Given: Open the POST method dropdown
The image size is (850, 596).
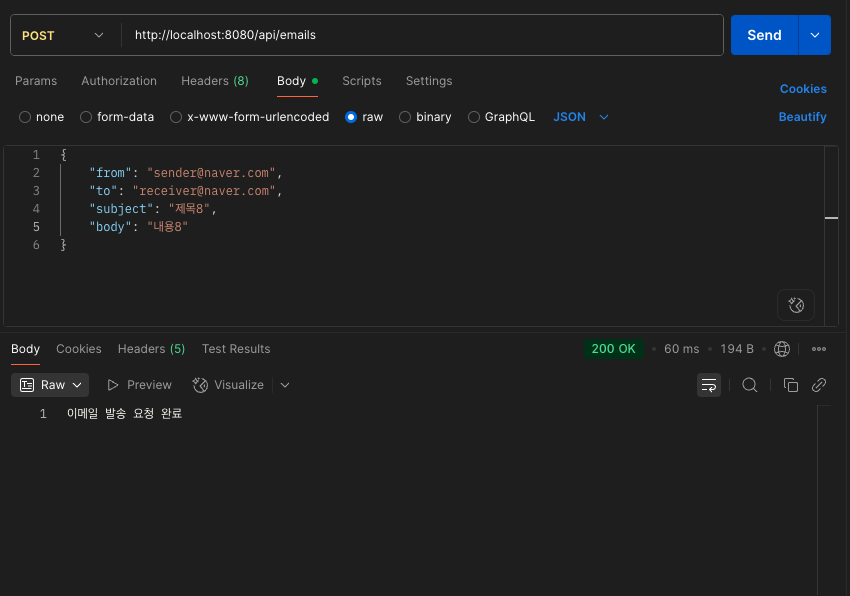Looking at the screenshot, I should point(62,36).
